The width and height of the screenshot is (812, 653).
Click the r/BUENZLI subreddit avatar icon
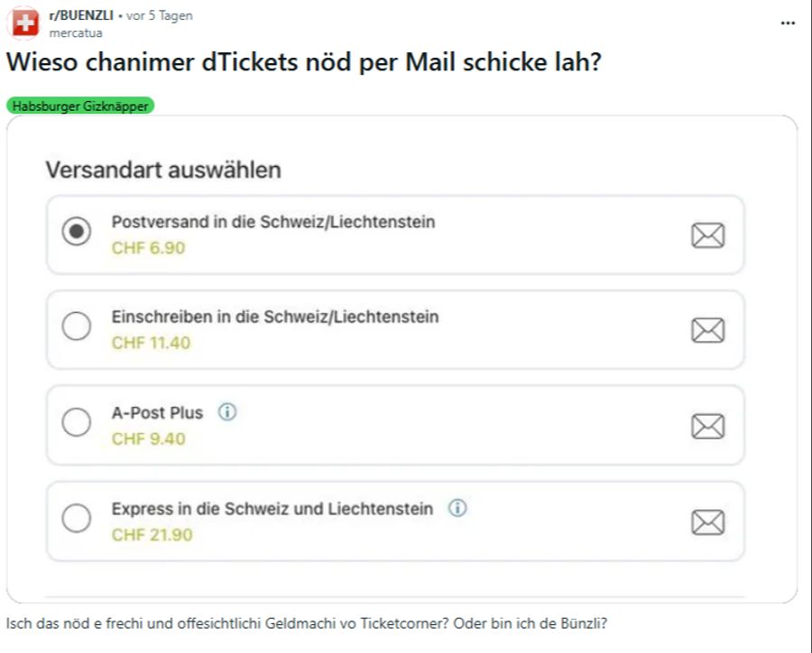click(25, 23)
